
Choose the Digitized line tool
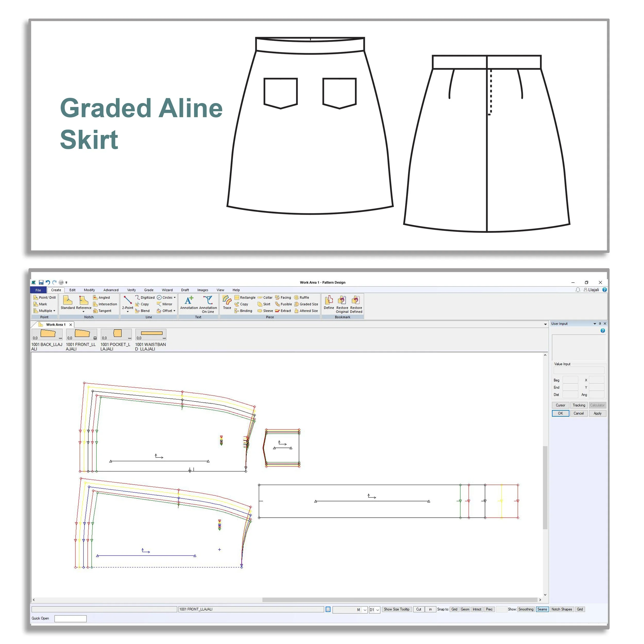point(145,297)
